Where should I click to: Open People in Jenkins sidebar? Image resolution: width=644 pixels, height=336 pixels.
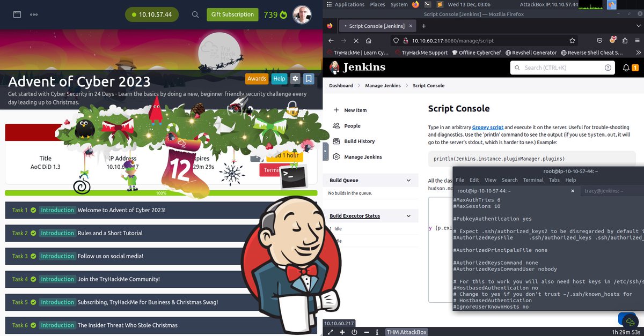[x=353, y=126]
